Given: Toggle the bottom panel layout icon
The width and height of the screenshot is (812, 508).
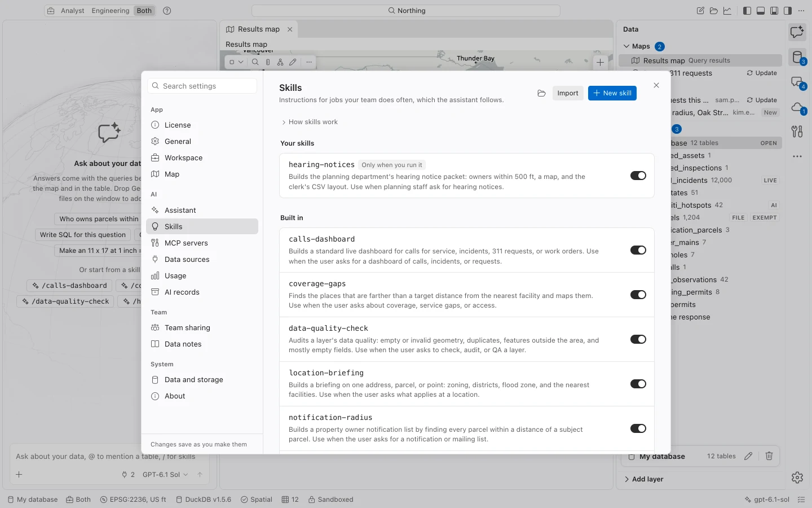Looking at the screenshot, I should point(761,11).
